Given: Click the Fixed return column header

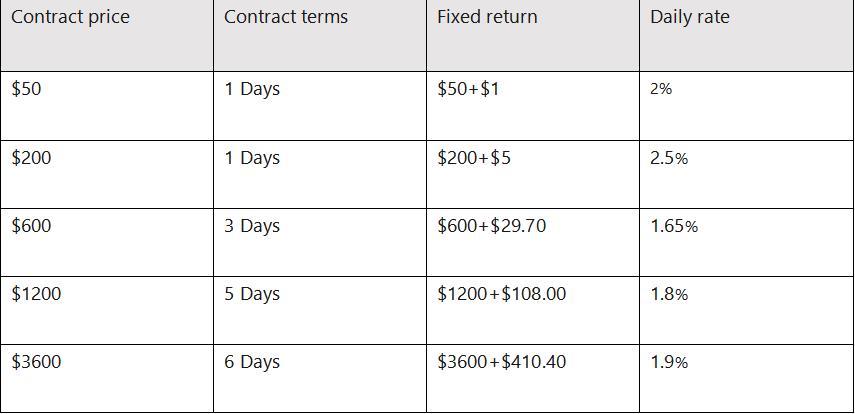Looking at the screenshot, I should [x=487, y=17].
